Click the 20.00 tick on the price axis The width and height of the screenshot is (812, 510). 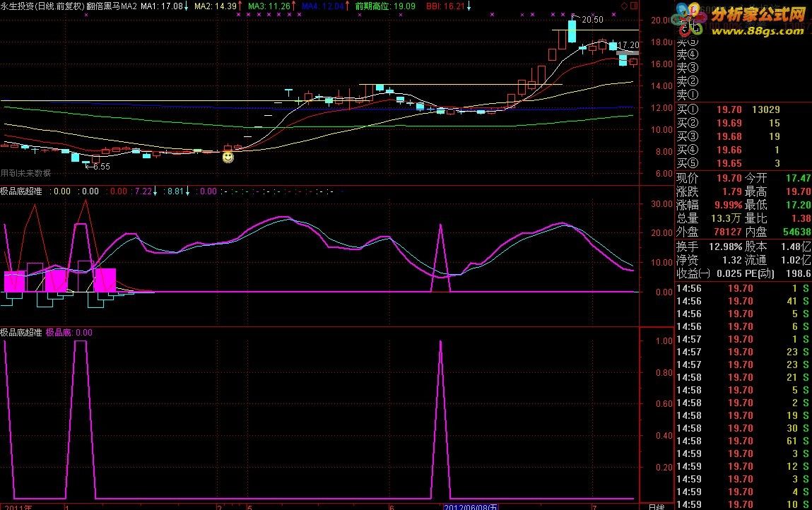click(661, 20)
